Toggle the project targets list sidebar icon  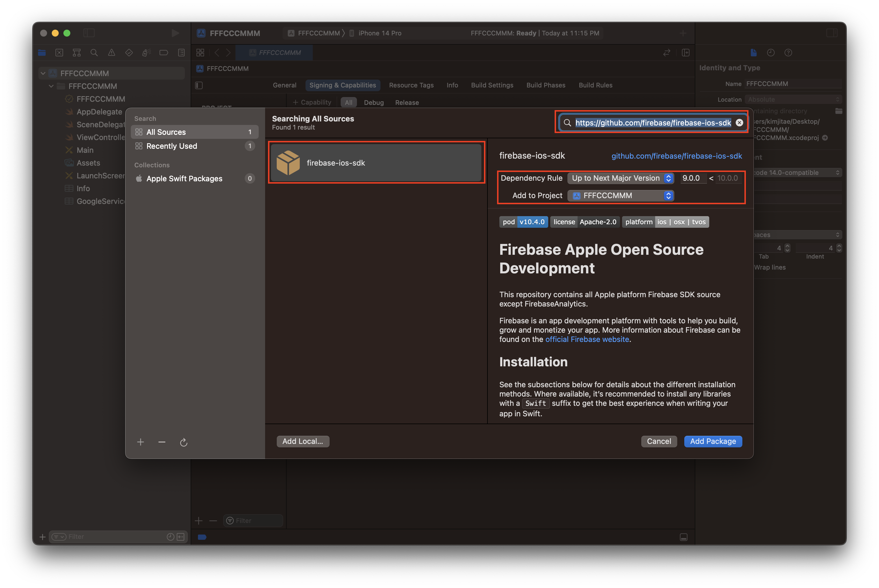click(x=199, y=85)
